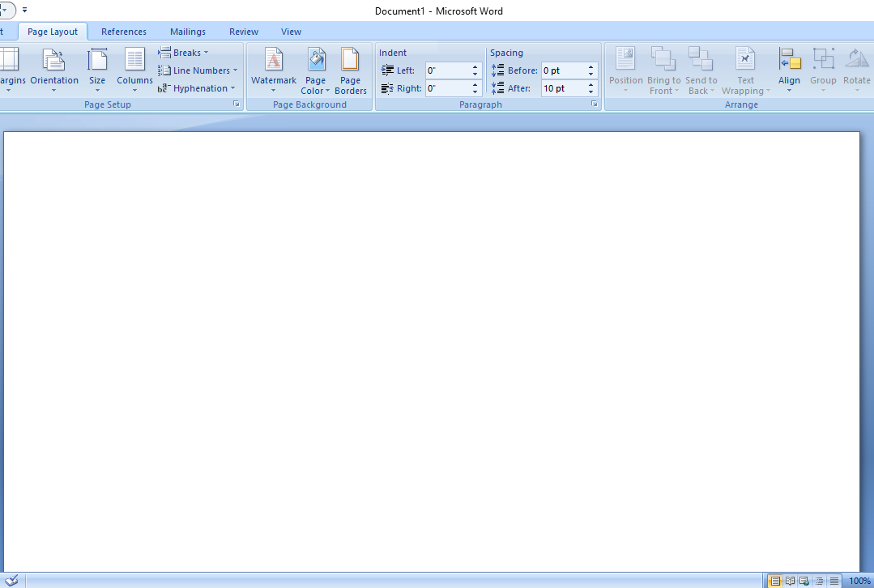The width and height of the screenshot is (874, 588).
Task: Click the Send to Back icon
Action: point(701,58)
